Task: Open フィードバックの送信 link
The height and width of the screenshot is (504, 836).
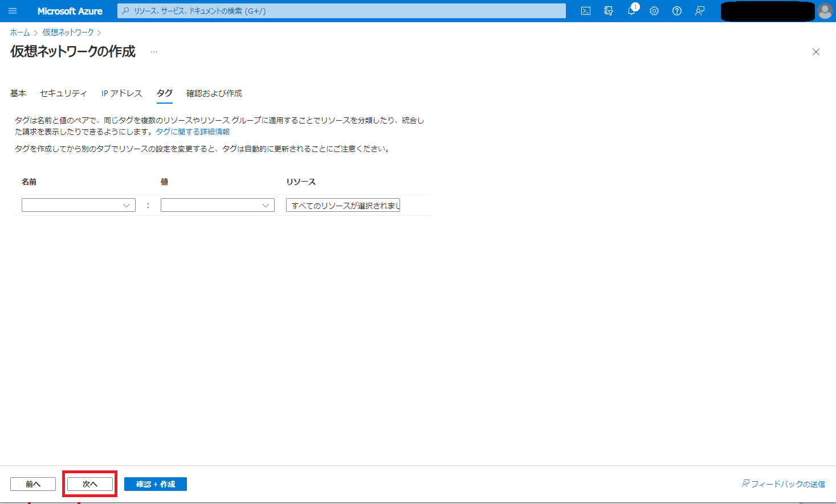Action: tap(784, 484)
